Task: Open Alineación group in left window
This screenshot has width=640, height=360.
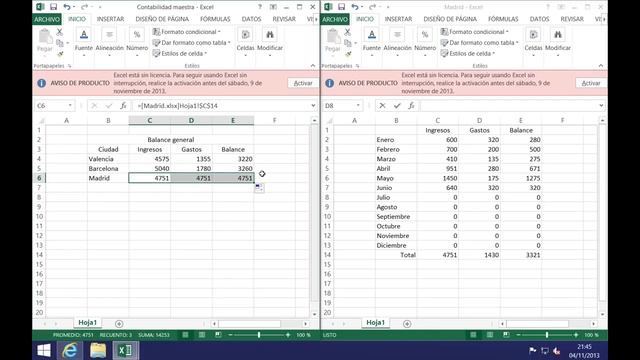Action: (109, 42)
